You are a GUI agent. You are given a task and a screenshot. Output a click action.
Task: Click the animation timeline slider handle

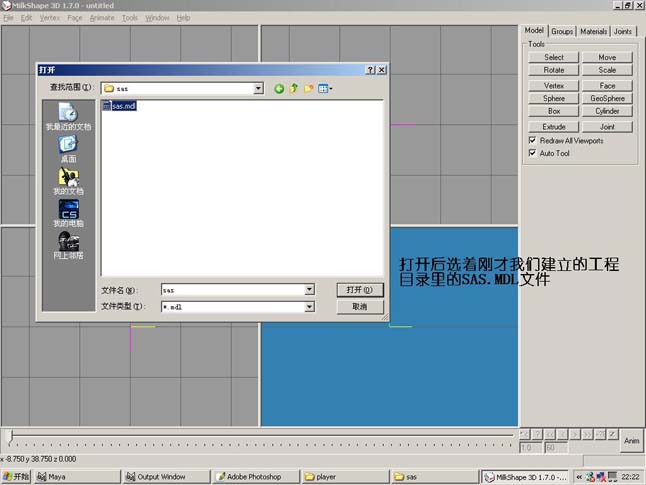tap(12, 436)
